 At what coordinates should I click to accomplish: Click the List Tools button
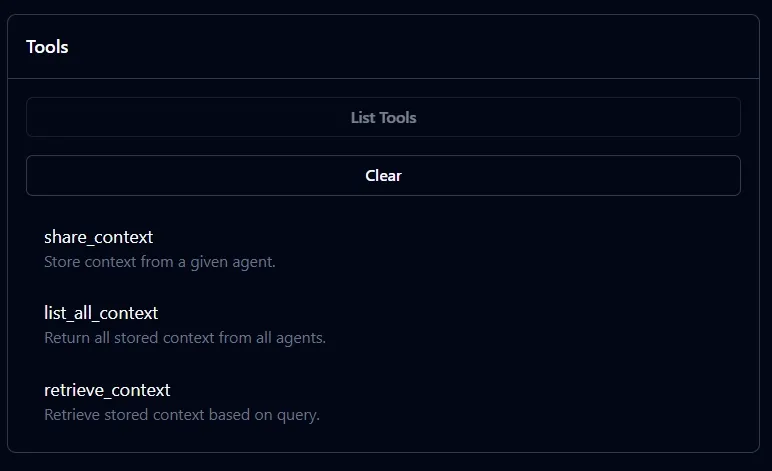coord(383,117)
